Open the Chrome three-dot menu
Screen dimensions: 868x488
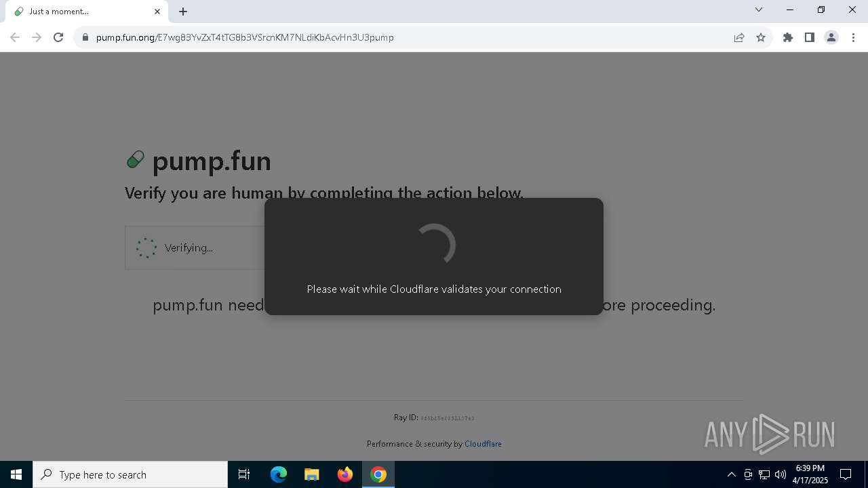[x=853, y=37]
